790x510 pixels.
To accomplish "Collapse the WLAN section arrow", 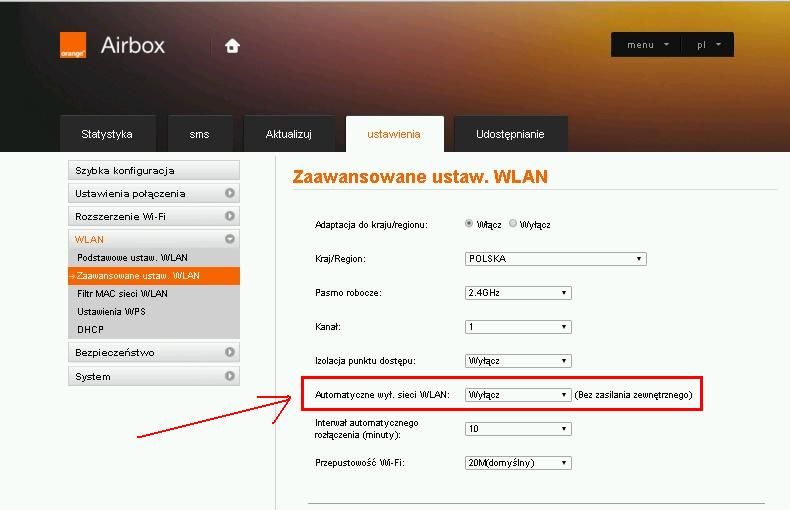I will click(230, 239).
